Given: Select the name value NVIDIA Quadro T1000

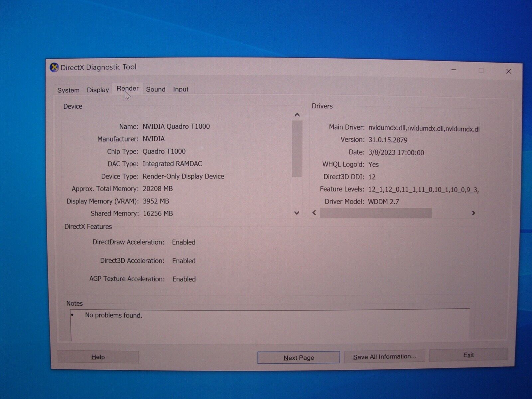Looking at the screenshot, I should click(176, 126).
